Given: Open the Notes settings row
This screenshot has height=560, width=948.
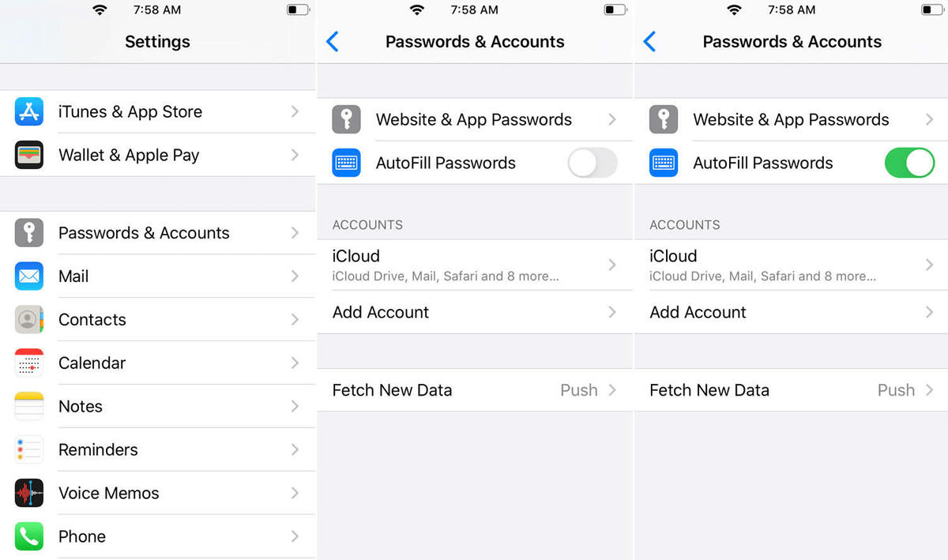Looking at the screenshot, I should click(x=158, y=406).
